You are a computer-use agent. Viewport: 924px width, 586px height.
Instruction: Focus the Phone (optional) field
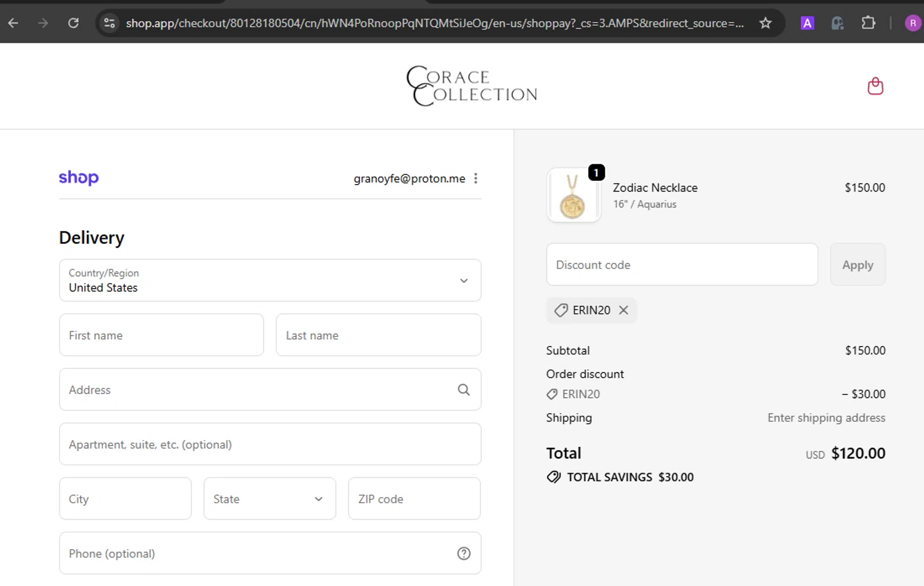pos(270,553)
